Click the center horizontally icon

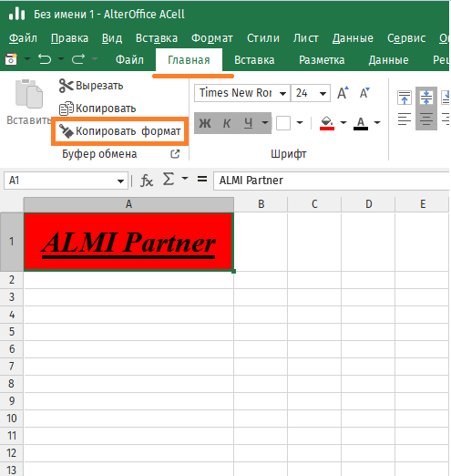point(426,119)
